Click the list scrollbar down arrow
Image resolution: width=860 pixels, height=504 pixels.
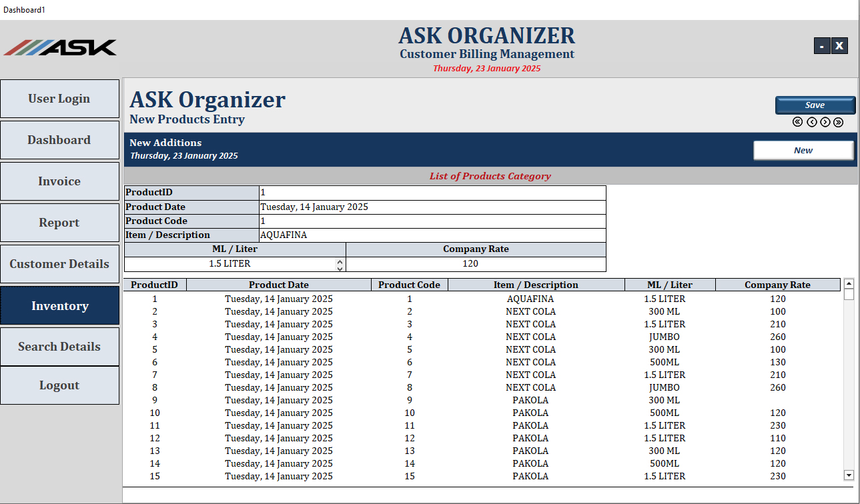849,475
